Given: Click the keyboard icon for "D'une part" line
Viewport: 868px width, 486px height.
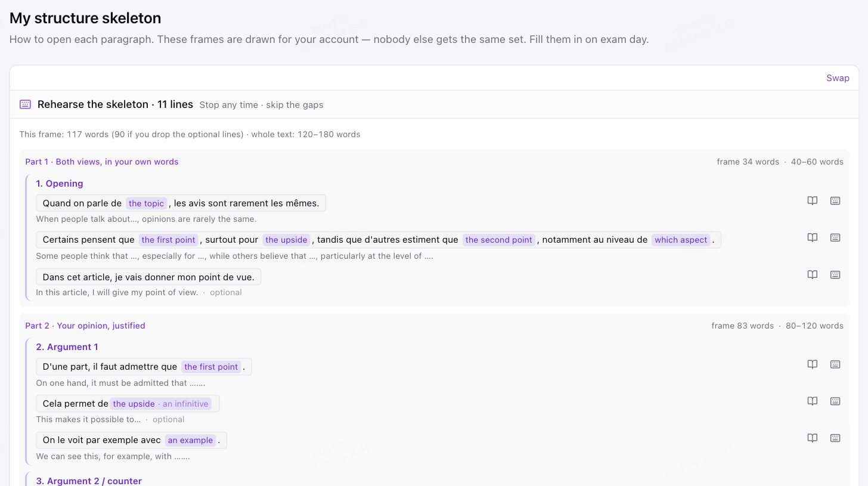Looking at the screenshot, I should click(x=835, y=364).
